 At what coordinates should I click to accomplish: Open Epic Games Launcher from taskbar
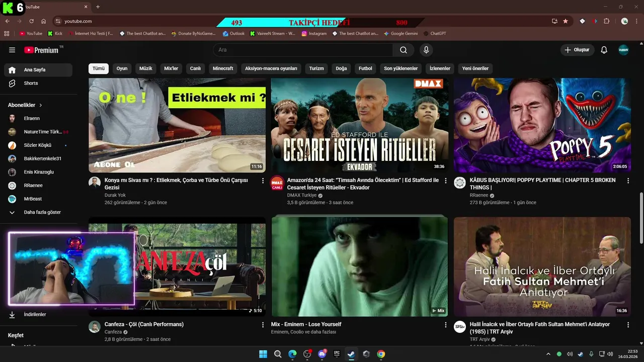click(337, 354)
